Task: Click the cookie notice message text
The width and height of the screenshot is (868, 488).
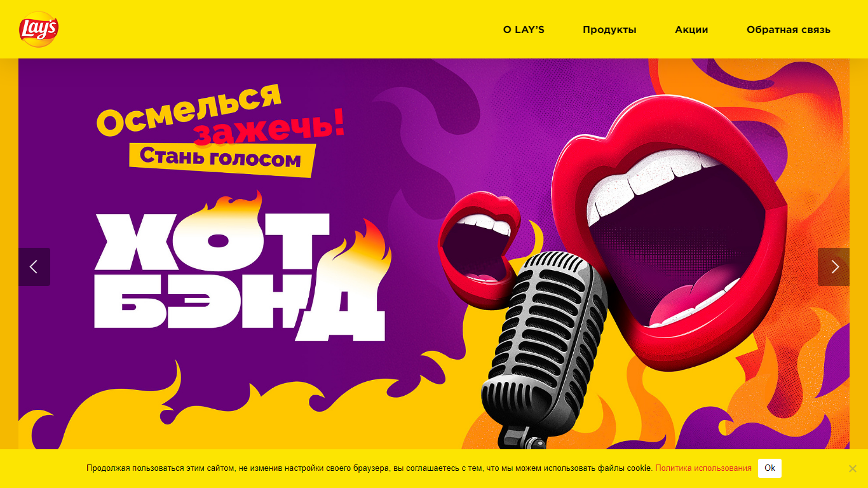Action: point(369,468)
